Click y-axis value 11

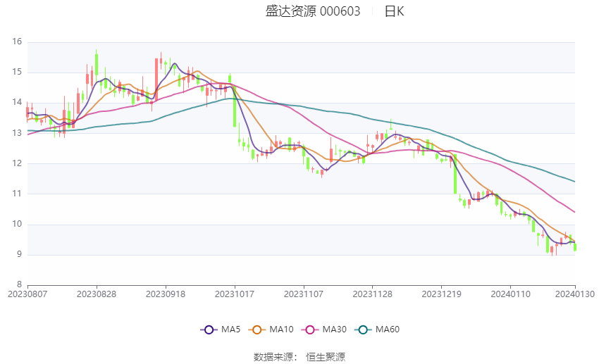pos(17,194)
